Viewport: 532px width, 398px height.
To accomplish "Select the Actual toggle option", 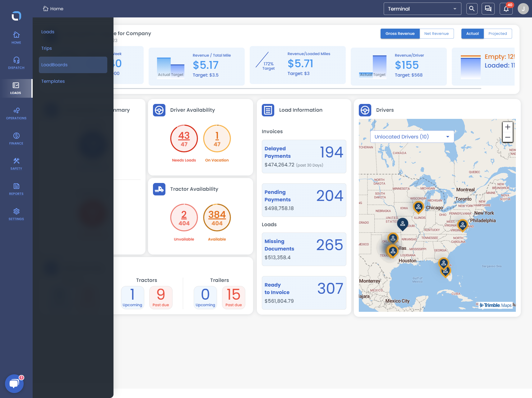I will click(473, 34).
